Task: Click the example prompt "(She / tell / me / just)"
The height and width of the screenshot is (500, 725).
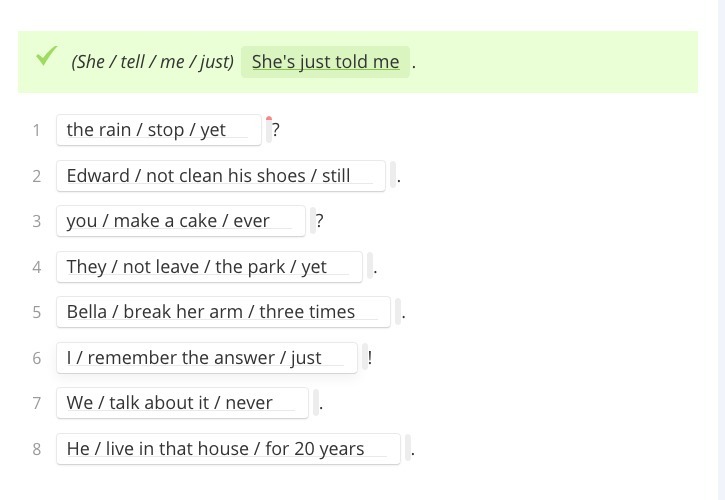Action: pos(152,61)
